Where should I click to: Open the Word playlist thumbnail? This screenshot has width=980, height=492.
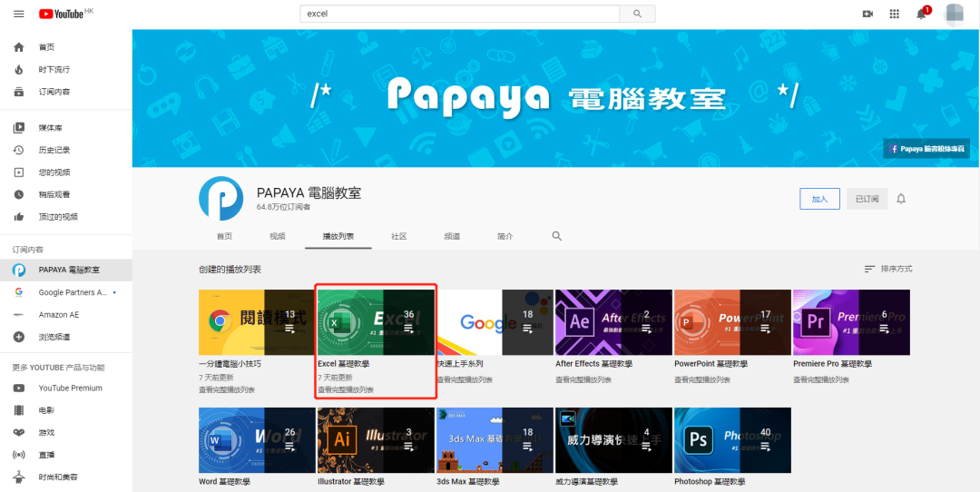tap(257, 440)
